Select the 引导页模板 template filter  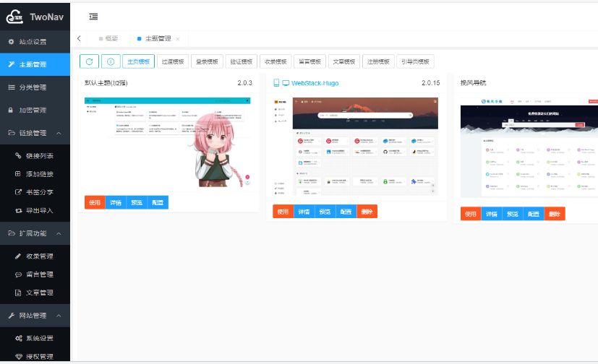coord(415,61)
